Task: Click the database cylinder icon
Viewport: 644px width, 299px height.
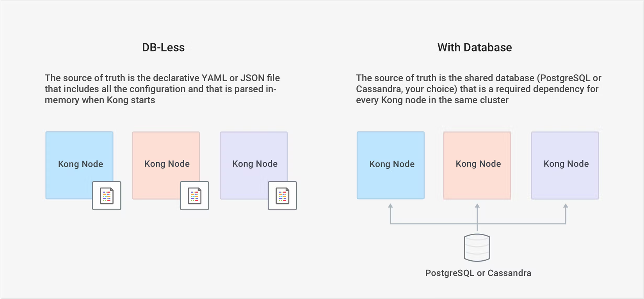Action: tap(477, 247)
